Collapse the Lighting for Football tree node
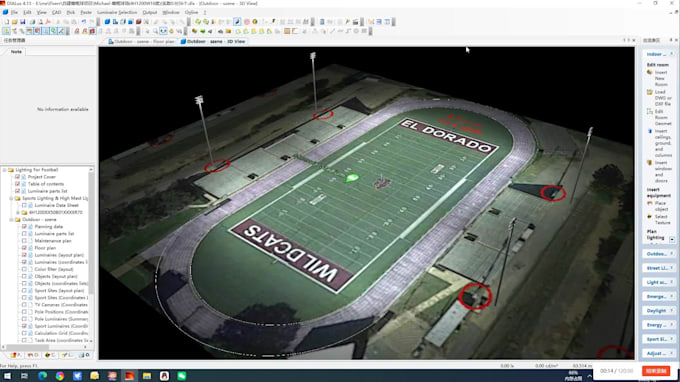The image size is (680, 382). point(4,170)
